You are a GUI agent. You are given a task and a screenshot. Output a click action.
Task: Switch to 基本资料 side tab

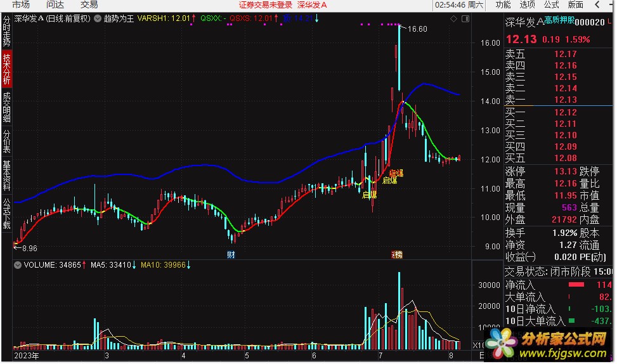coord(7,176)
